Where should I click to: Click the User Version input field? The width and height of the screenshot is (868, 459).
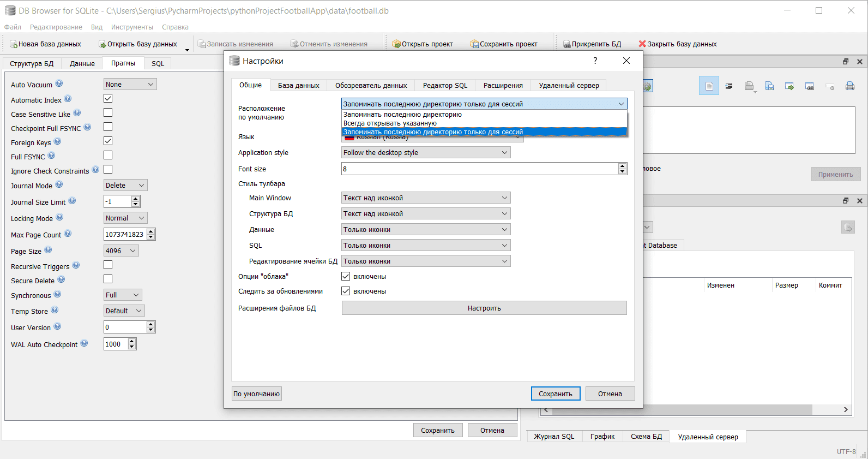tap(125, 327)
